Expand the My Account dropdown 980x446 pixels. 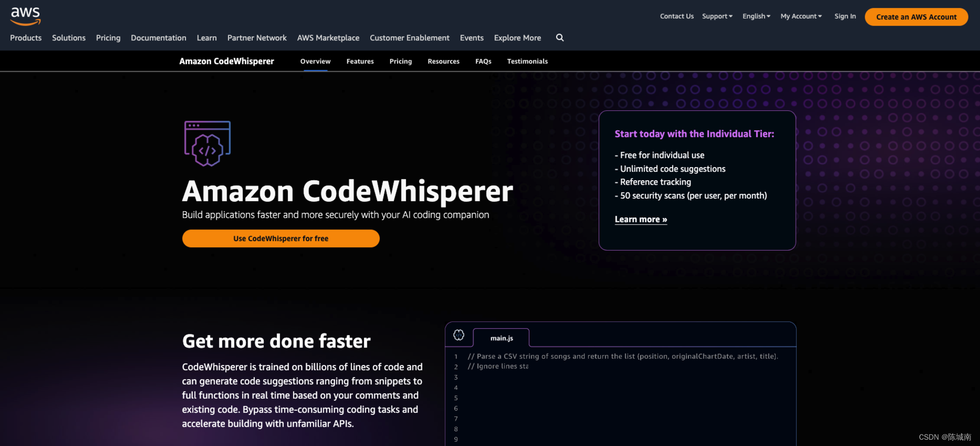coord(801,16)
